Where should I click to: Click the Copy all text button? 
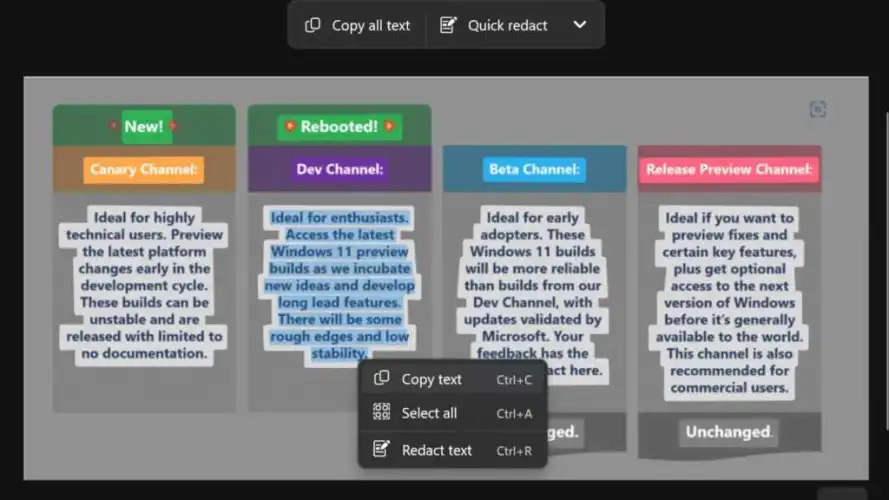357,25
